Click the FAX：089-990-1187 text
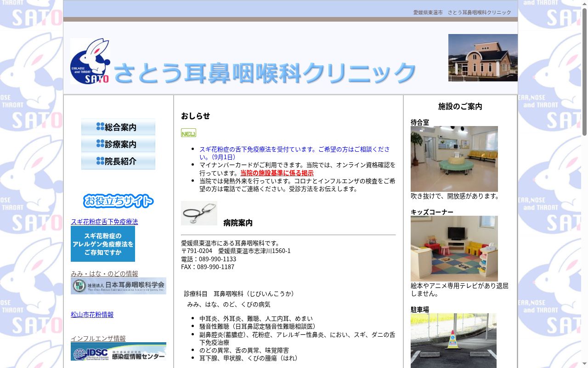Viewport: 588px width, 368px height. click(208, 267)
